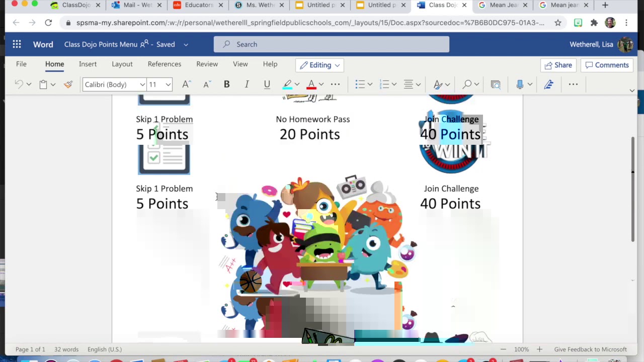This screenshot has width=644, height=362.
Task: Expand the Bullets library arrow
Action: (370, 84)
